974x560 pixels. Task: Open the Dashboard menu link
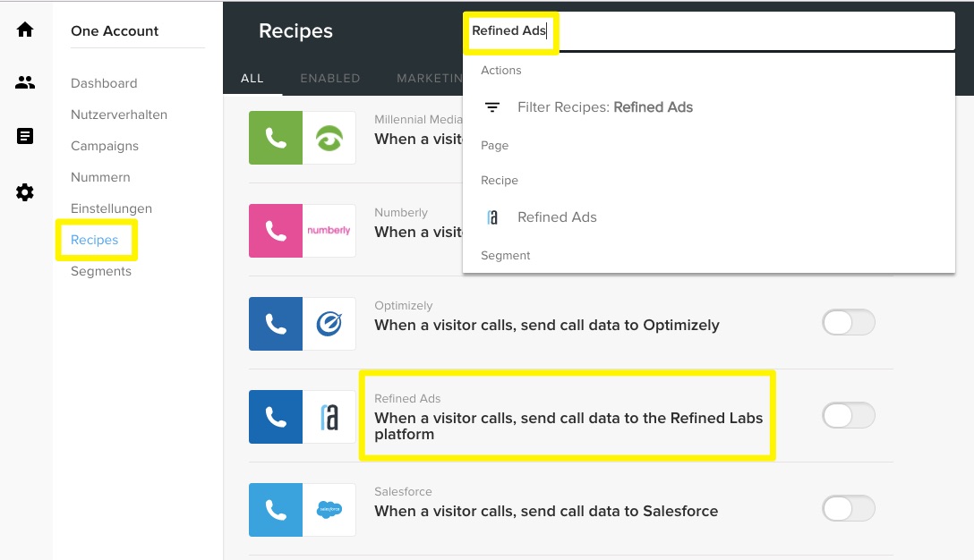[104, 83]
